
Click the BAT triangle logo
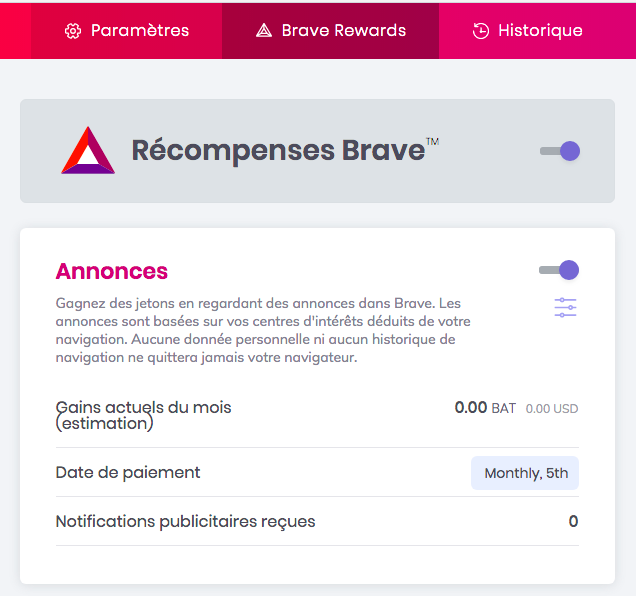click(x=88, y=151)
